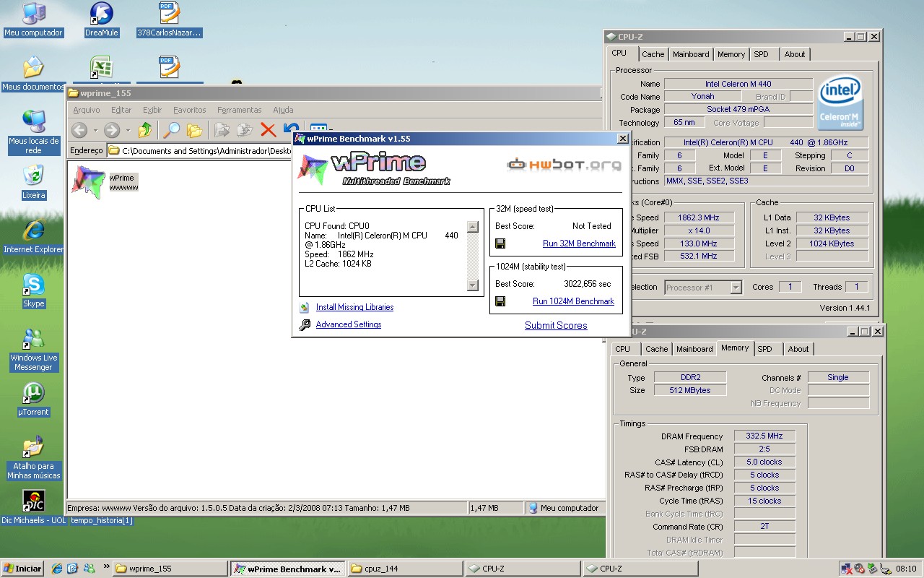Click Submit Scores link
Screen dimensions: 924x578
556,325
